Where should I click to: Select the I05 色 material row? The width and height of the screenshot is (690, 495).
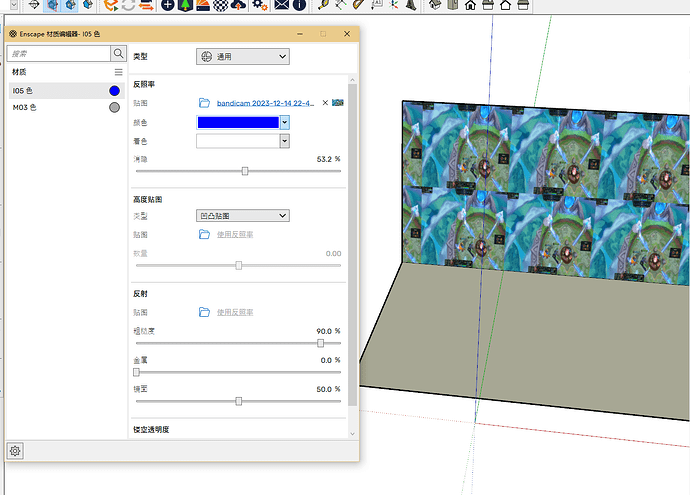click(66, 91)
